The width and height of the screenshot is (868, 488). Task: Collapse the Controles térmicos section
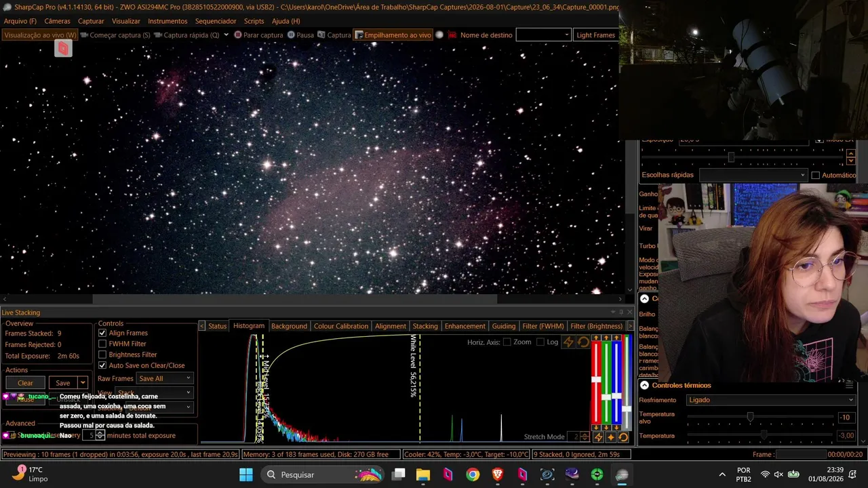(644, 385)
